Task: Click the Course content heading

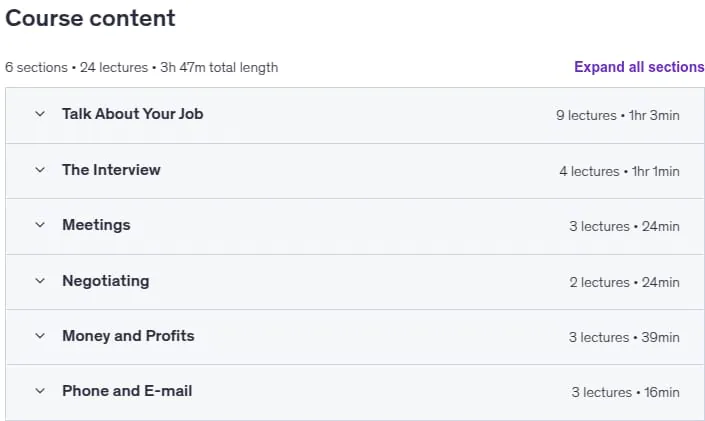Action: click(90, 18)
